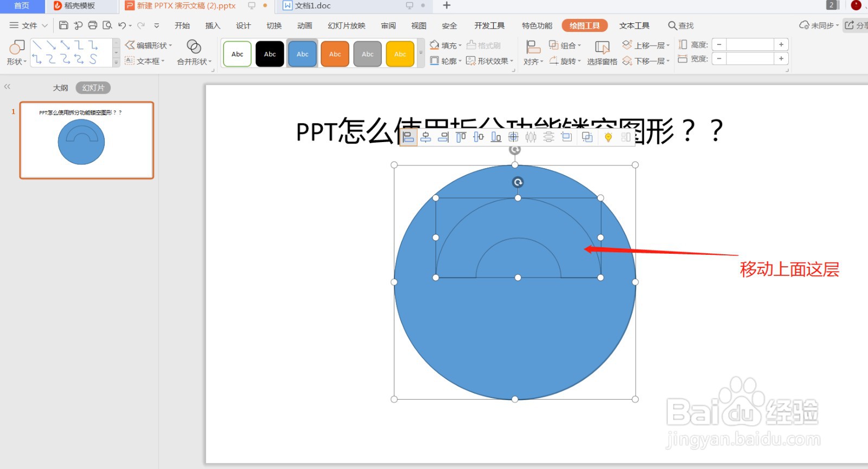The image size is (868, 469).
Task: Select the straight line shape in gallery
Action: tap(37, 45)
